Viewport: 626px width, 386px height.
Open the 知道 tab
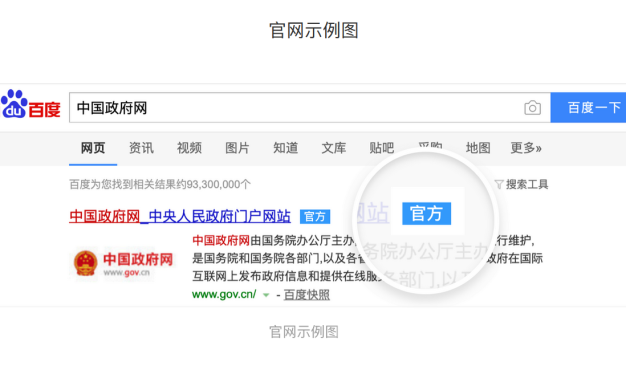point(285,148)
